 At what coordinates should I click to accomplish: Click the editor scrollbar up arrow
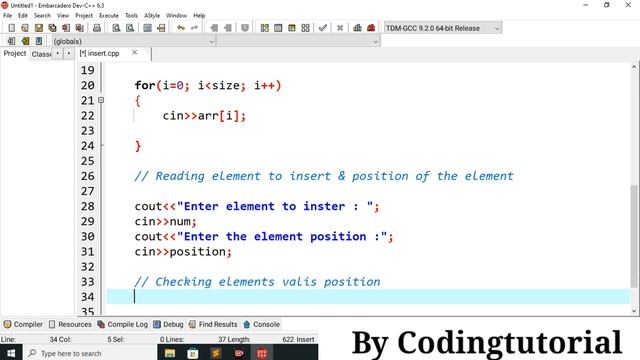click(x=634, y=67)
